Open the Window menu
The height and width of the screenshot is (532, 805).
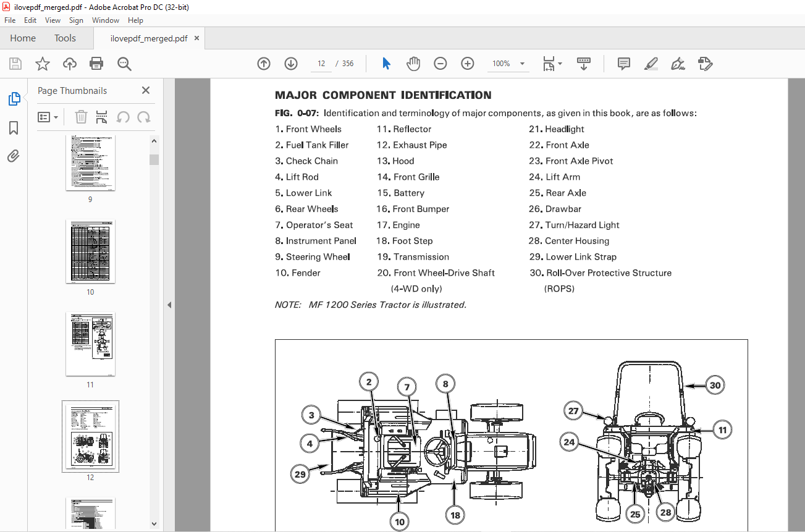coord(106,20)
